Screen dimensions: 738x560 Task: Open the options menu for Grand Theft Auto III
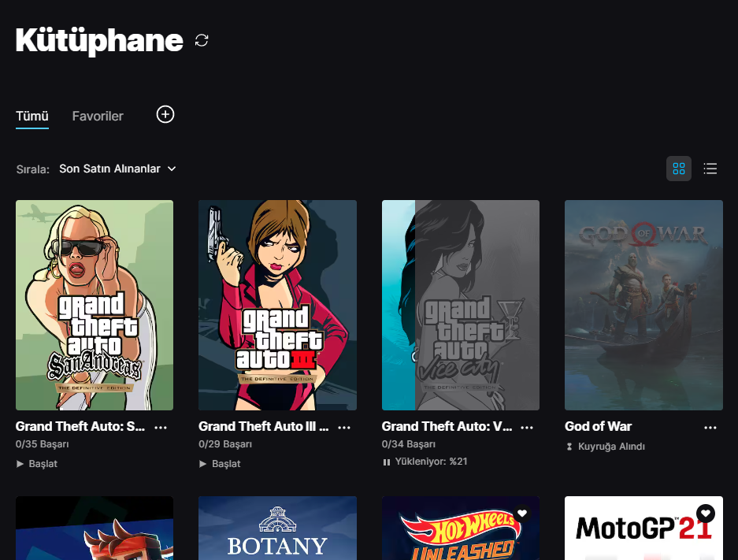[344, 428]
